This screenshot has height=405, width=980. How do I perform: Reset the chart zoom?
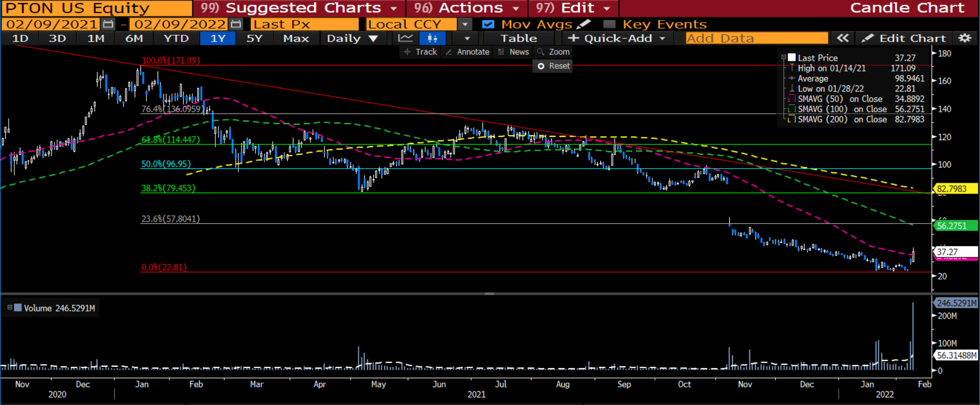[x=553, y=66]
